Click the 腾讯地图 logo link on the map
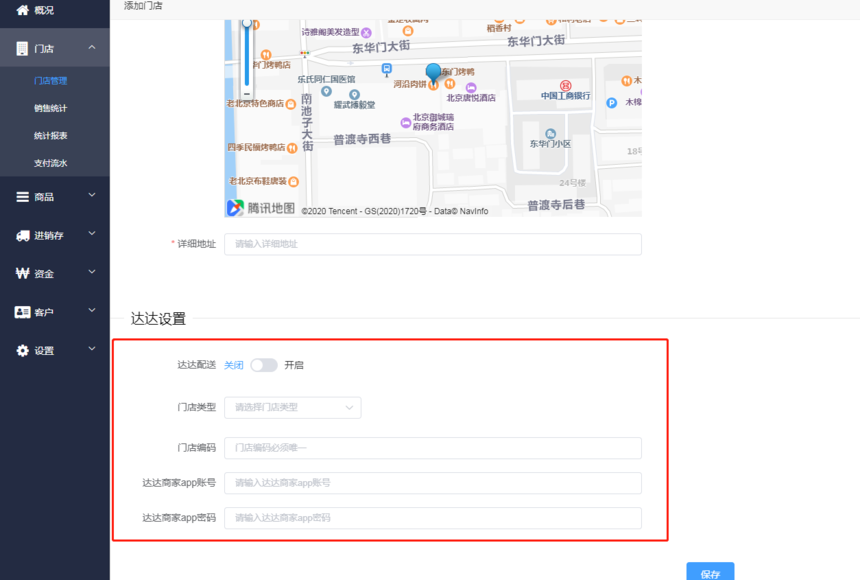This screenshot has width=860, height=580. (260, 208)
